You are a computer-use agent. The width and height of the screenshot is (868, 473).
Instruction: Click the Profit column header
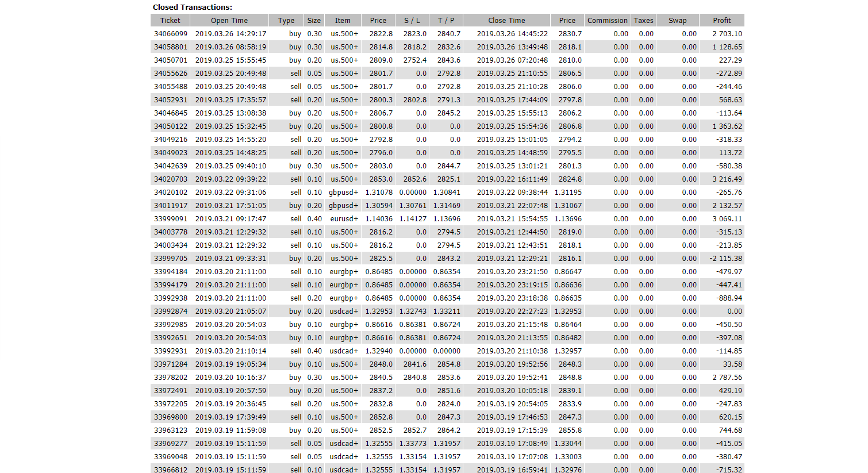click(x=721, y=20)
